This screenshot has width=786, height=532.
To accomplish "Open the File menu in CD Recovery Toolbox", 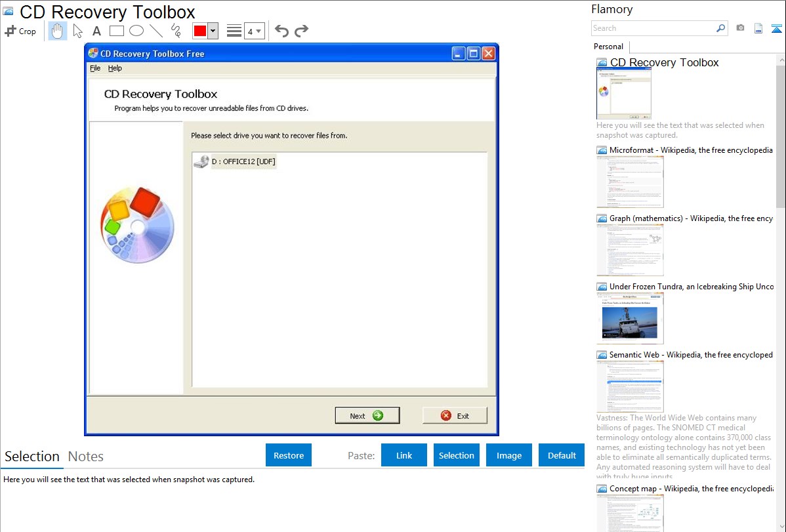I will click(95, 68).
